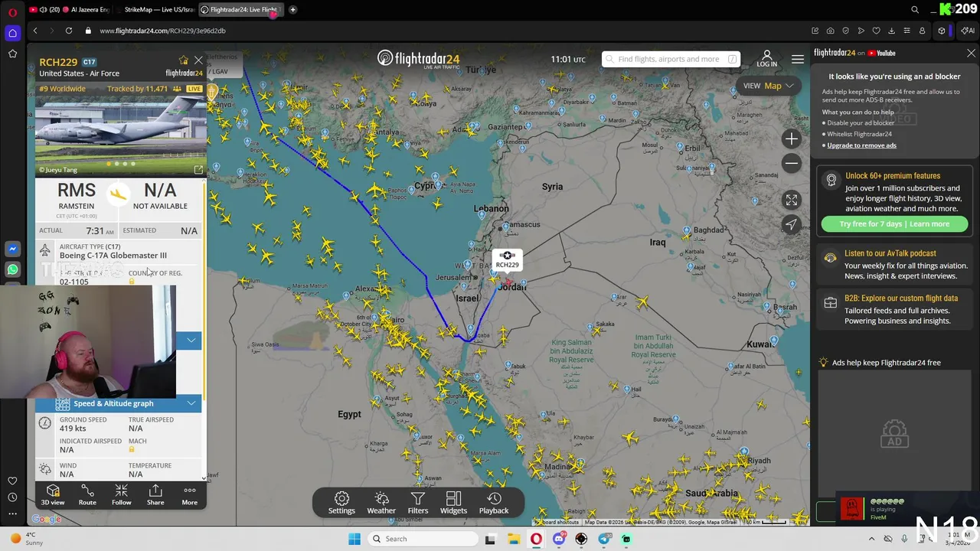Open the More options in flight panel
Viewport: 980px width, 551px height.
[189, 494]
